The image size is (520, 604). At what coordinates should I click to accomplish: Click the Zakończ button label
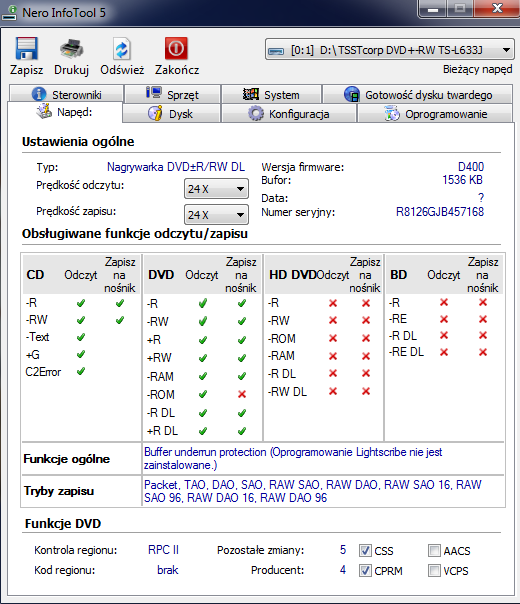click(x=177, y=70)
